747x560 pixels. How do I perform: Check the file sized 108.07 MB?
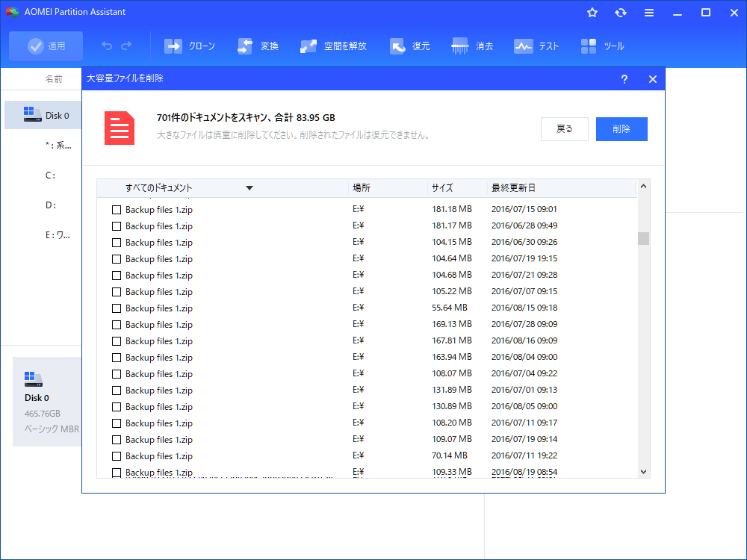[x=117, y=374]
